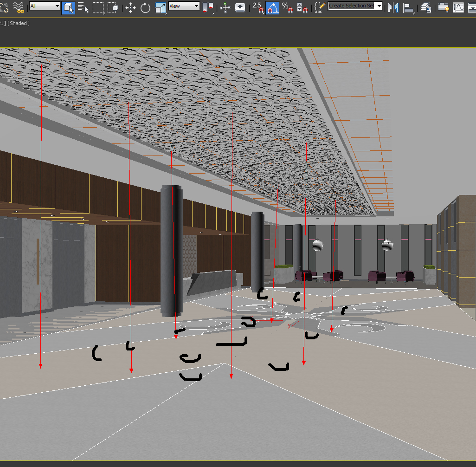Open Select by Name list

[x=83, y=7]
